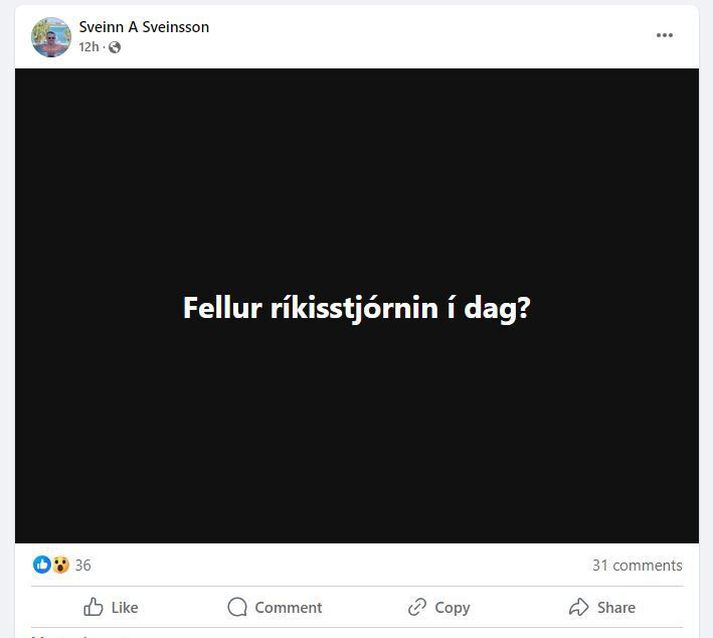Open the 12h timestamp link
Image resolution: width=713 pixels, height=638 pixels.
(x=89, y=47)
